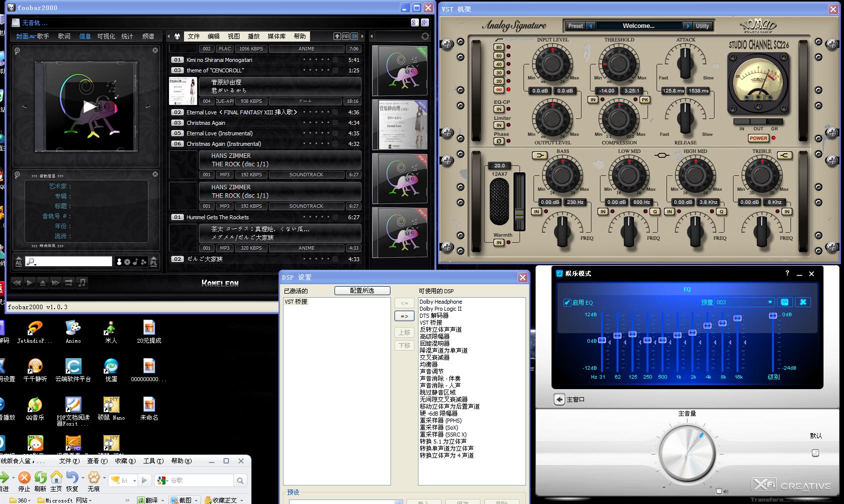Open the 文件 menu in foobar2000
The width and height of the screenshot is (844, 504).
(194, 36)
